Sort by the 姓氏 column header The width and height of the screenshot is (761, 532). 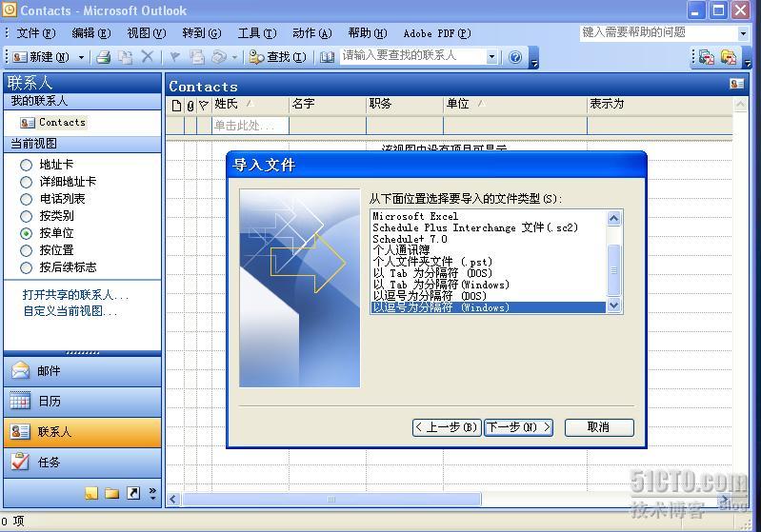coord(250,104)
